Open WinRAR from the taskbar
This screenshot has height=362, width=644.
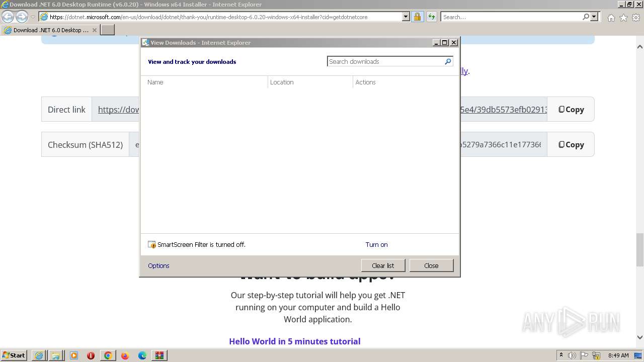159,355
